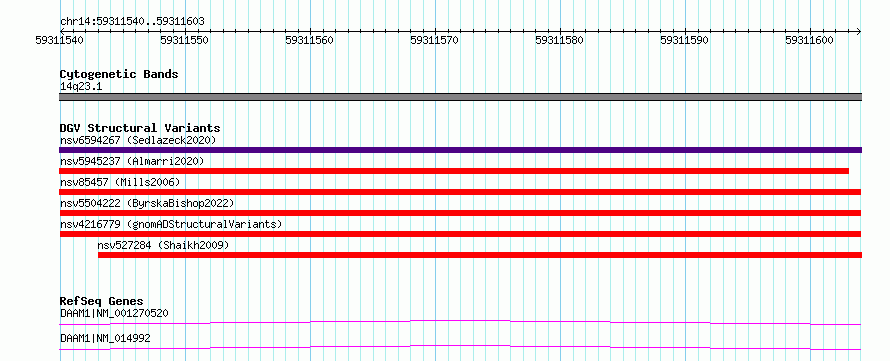Open variant nsv5504222 (ByrskaBishop2022) label
890x361 pixels.
tap(147, 203)
